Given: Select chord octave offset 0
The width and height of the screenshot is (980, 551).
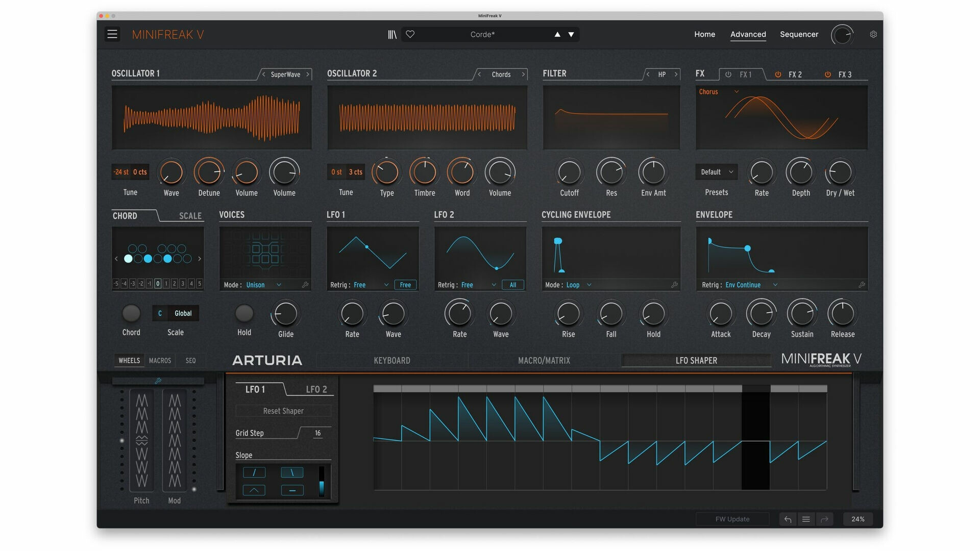Looking at the screenshot, I should point(158,284).
